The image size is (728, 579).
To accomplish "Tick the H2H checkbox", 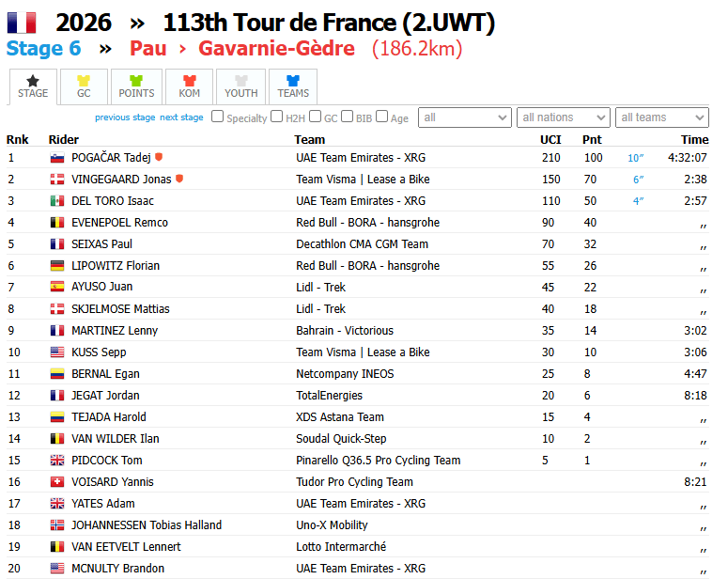I will (x=277, y=117).
